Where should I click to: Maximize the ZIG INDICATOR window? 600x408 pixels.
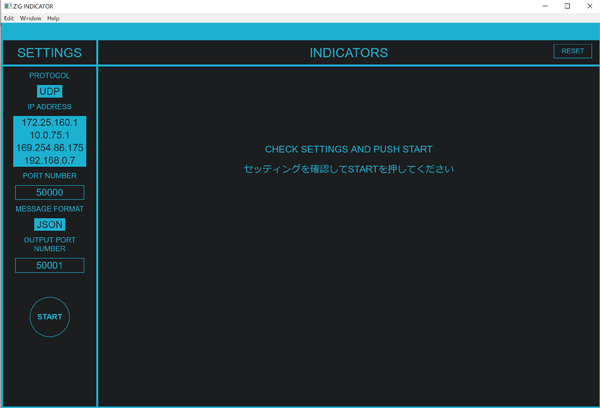(567, 6)
